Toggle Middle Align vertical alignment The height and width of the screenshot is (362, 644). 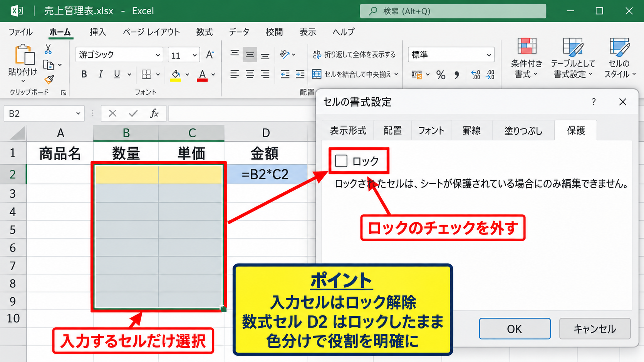(250, 55)
